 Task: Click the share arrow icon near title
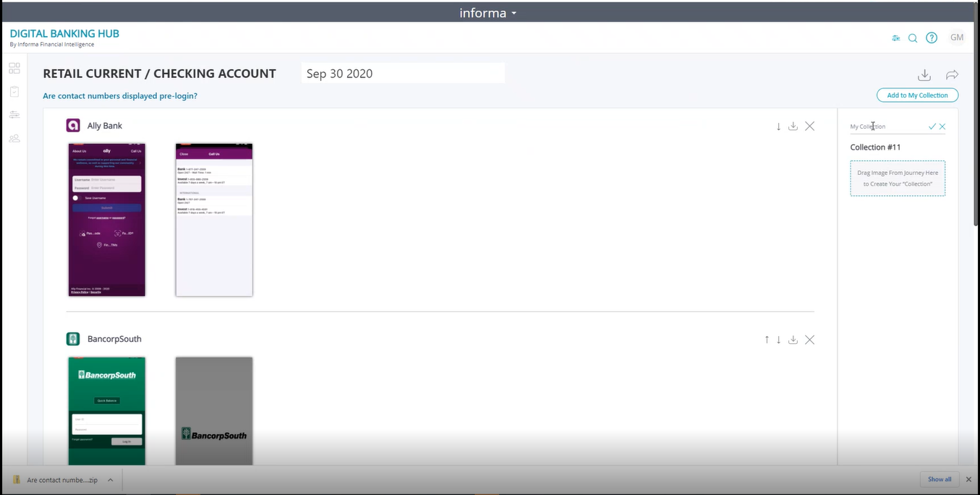[952, 75]
